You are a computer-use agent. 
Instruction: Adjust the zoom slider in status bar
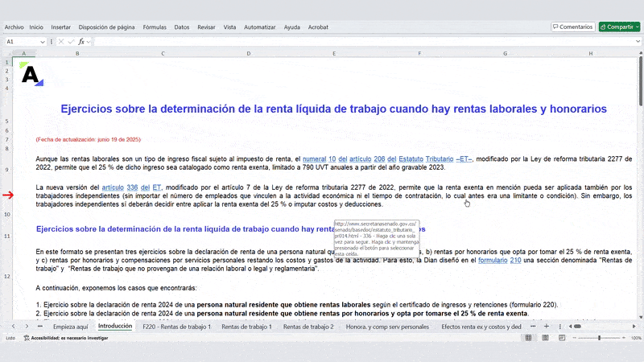click(x=599, y=339)
